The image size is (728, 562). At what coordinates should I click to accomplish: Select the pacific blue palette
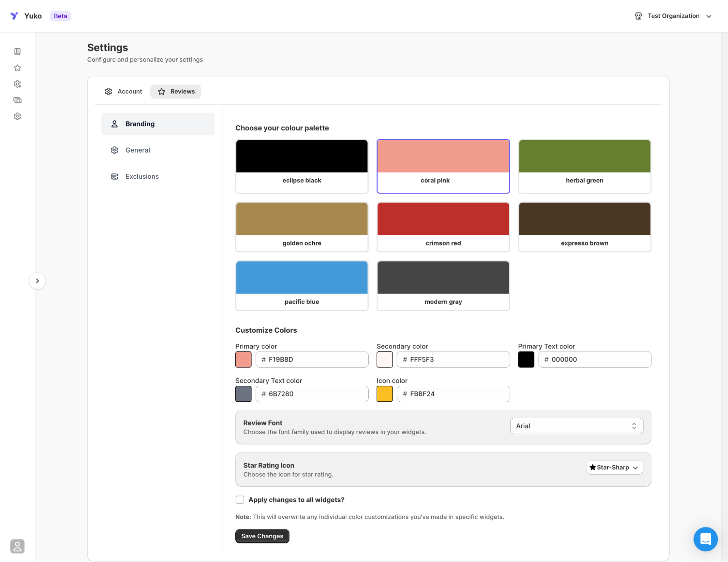coord(302,285)
